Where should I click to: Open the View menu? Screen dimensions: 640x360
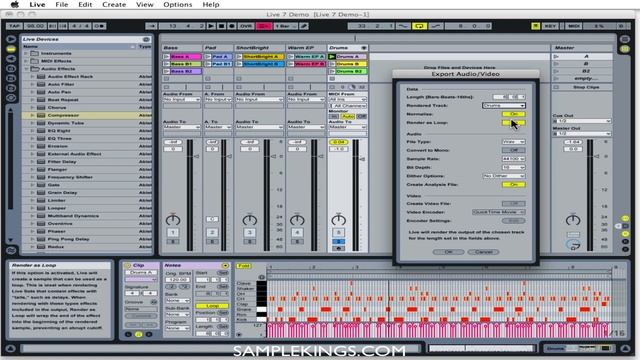(x=144, y=4)
